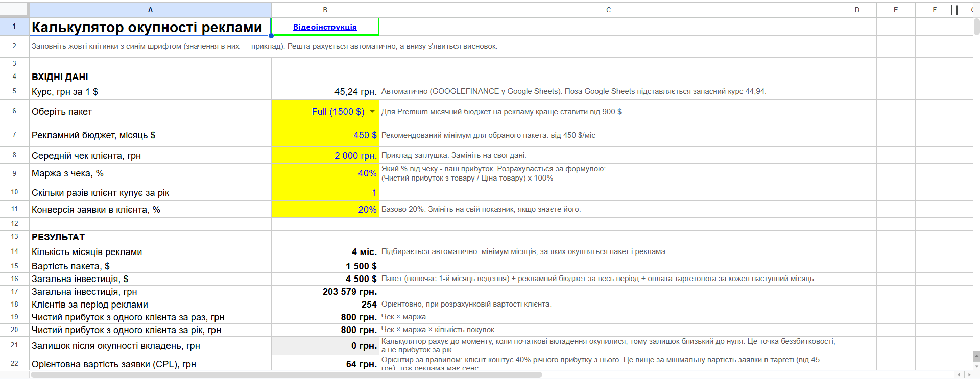Select row 22 header
Viewport: 980px width, 379px height.
14,363
